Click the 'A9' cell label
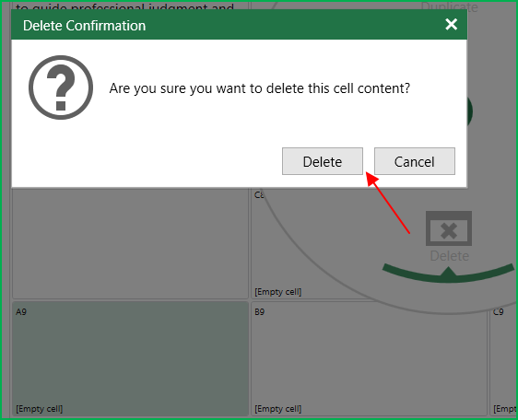Image resolution: width=518 pixels, height=420 pixels. click(x=21, y=311)
